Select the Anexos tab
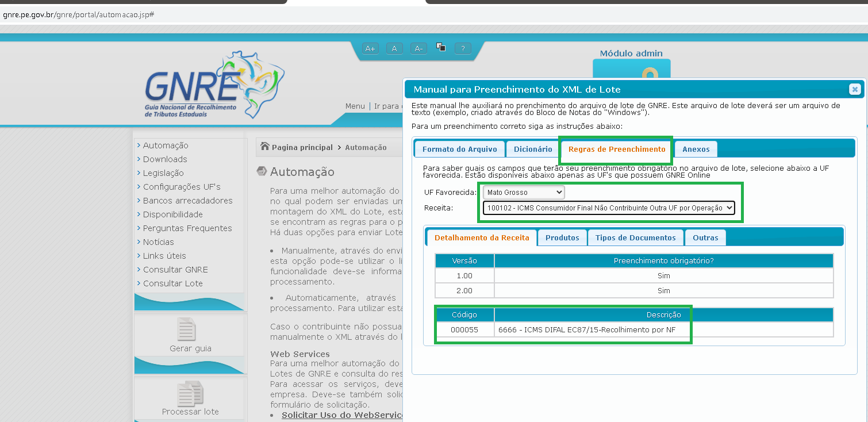The width and height of the screenshot is (868, 422). tap(696, 149)
